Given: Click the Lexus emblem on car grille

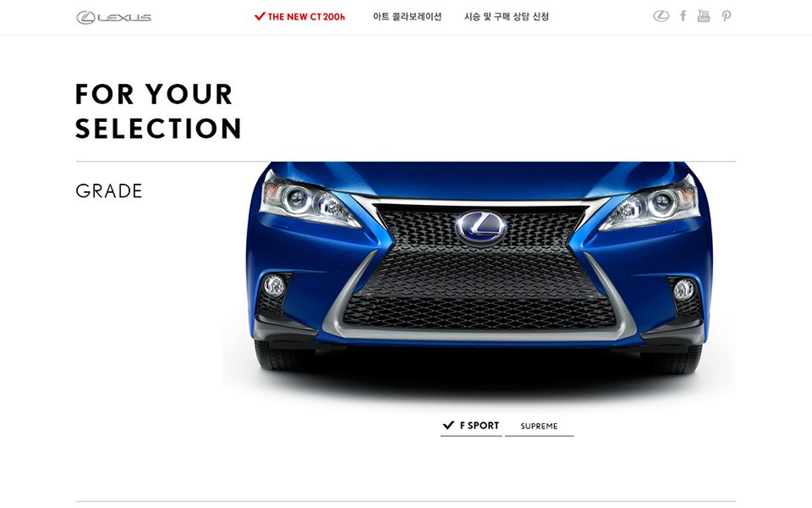Looking at the screenshot, I should tap(481, 227).
